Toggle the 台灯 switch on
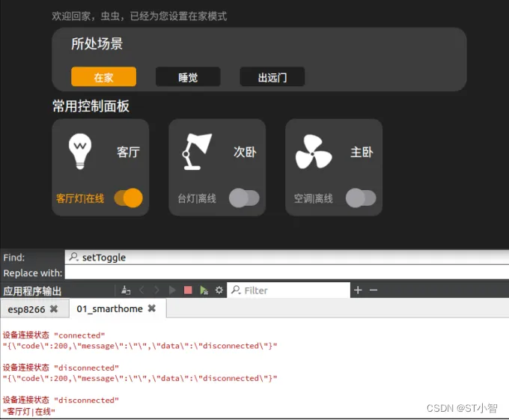Image resolution: width=509 pixels, height=420 pixels. click(244, 198)
